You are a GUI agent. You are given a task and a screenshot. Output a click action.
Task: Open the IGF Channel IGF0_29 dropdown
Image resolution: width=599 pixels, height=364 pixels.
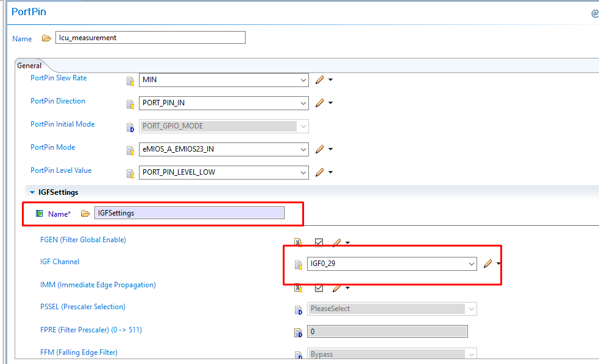[x=472, y=264]
